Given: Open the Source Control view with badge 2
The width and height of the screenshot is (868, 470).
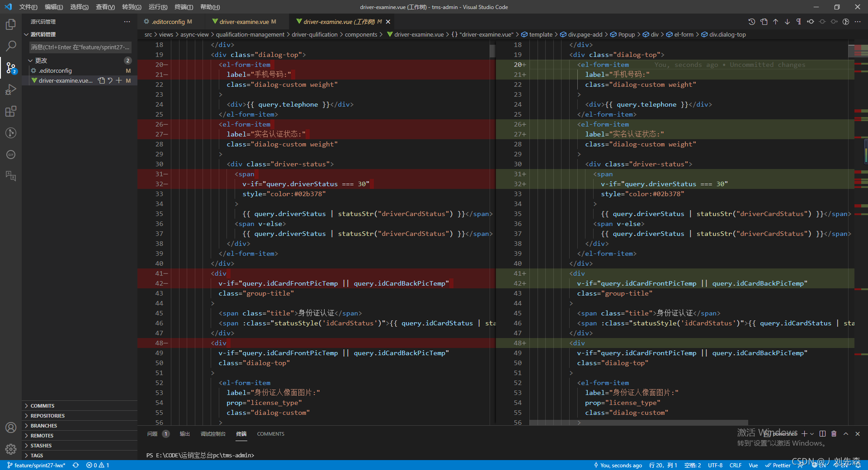Looking at the screenshot, I should (11, 68).
